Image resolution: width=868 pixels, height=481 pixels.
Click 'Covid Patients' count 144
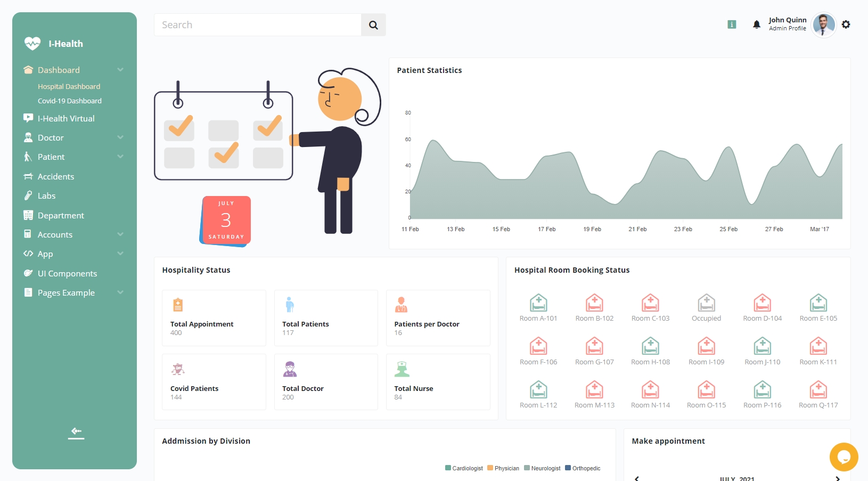(176, 397)
